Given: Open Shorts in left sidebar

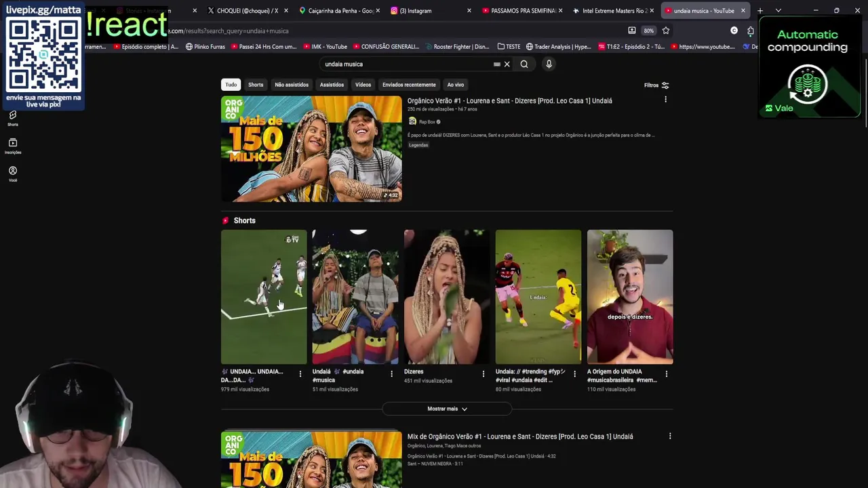Looking at the screenshot, I should click(x=13, y=119).
